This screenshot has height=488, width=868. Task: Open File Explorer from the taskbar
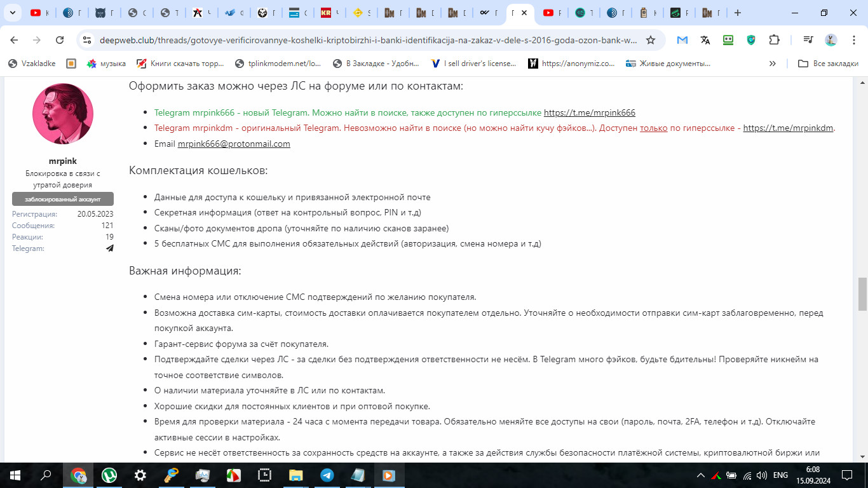296,475
